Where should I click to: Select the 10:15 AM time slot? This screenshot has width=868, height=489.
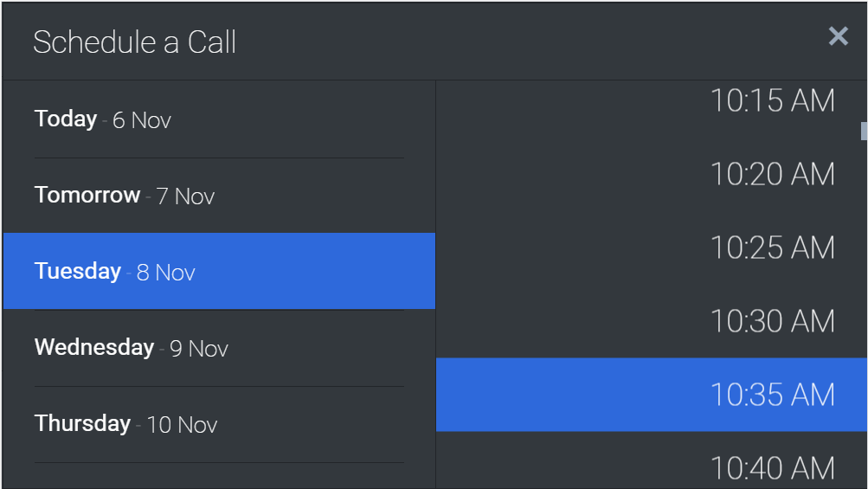[x=772, y=101]
